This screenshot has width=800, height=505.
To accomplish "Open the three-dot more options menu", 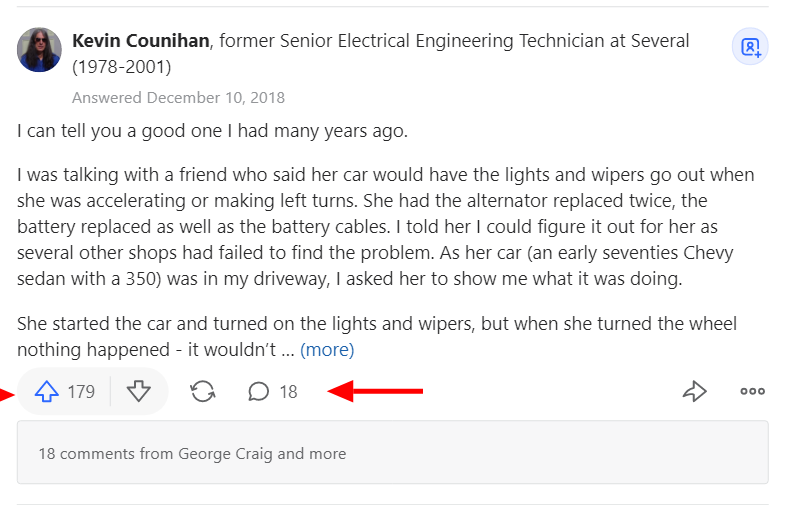I will coord(752,392).
